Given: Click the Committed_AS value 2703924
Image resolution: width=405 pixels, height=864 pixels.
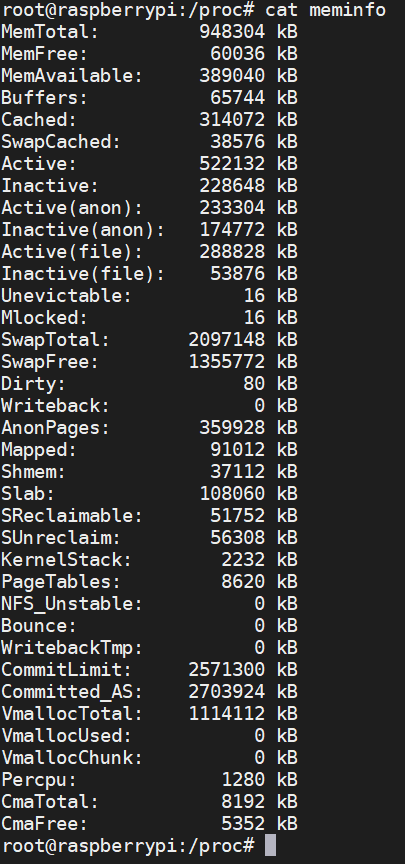Looking at the screenshot, I should click(x=226, y=692).
